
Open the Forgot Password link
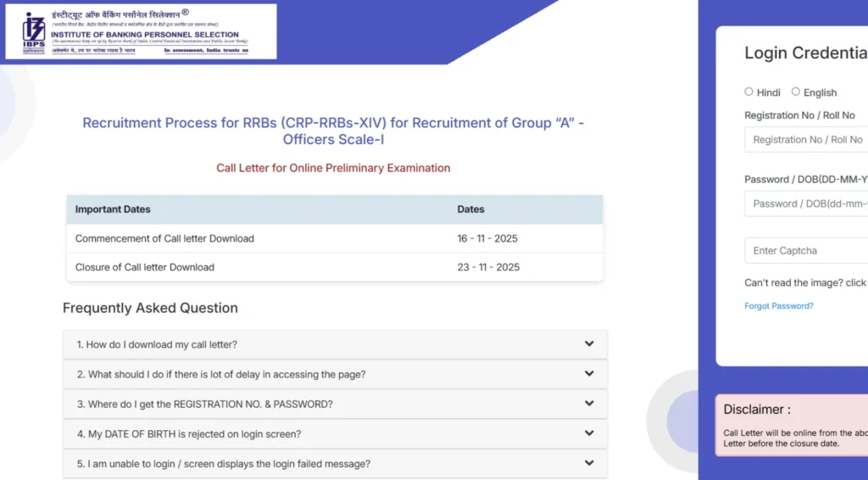click(x=779, y=305)
